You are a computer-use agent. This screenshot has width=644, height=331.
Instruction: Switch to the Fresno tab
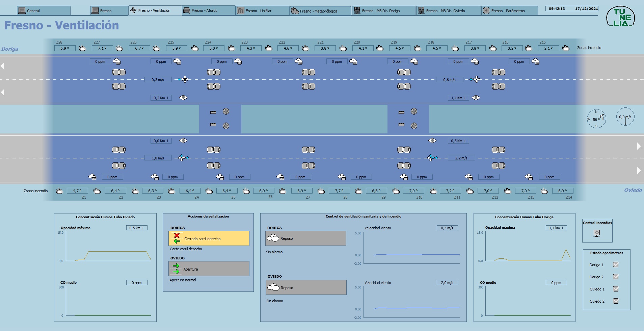click(109, 10)
